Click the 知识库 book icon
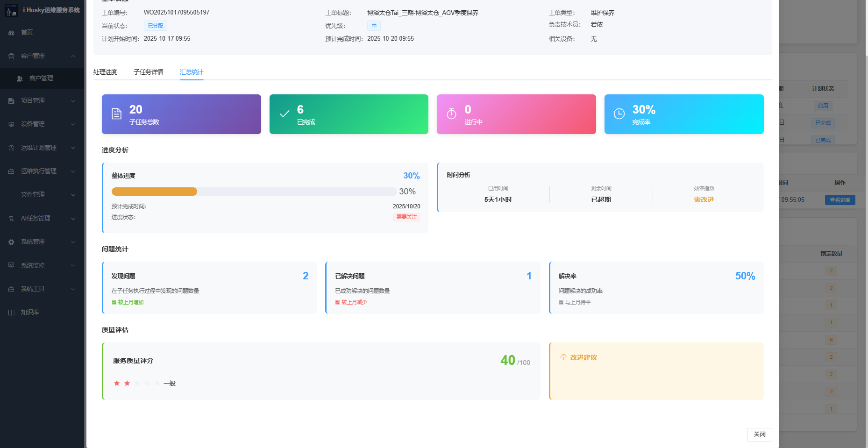The height and width of the screenshot is (448, 868). [x=11, y=313]
